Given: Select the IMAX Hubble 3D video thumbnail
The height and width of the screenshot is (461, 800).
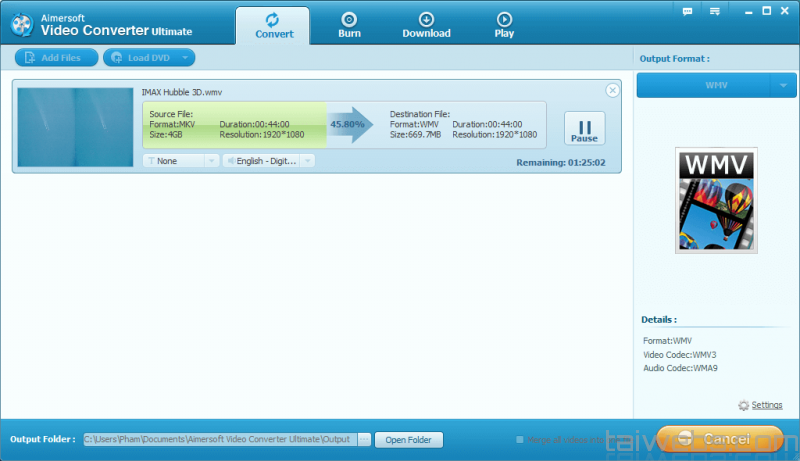Looking at the screenshot, I should (75, 127).
